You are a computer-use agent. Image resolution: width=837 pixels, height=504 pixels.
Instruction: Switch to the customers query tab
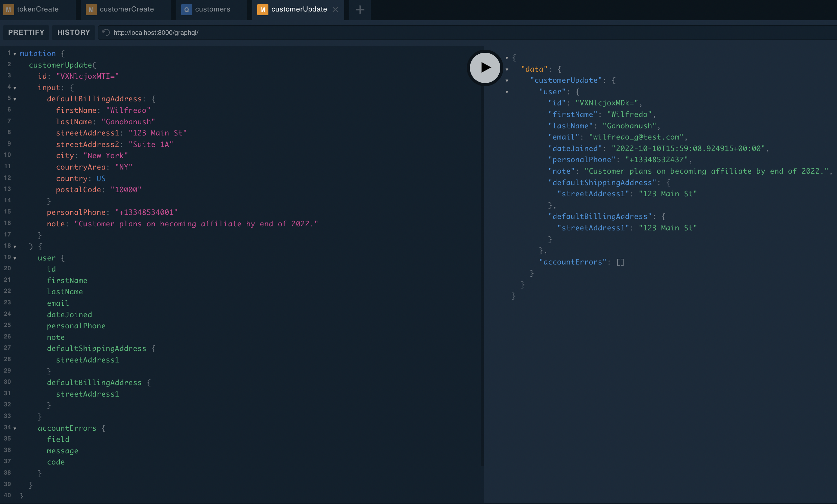(212, 9)
